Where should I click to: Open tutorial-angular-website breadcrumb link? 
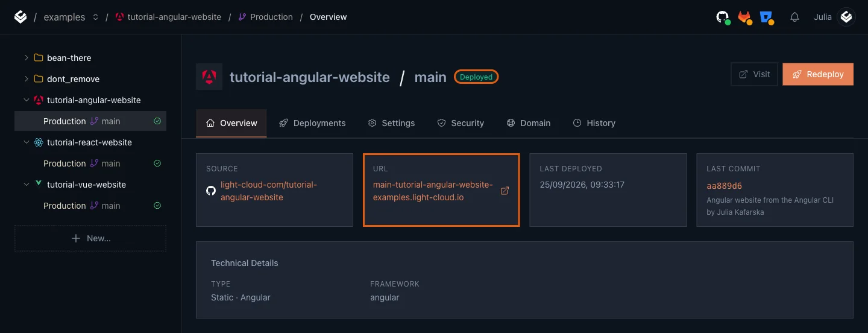(168, 17)
